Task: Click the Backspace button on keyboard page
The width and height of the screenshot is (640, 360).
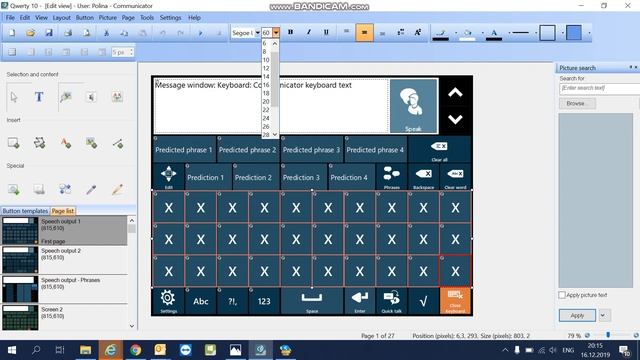Action: point(423,177)
